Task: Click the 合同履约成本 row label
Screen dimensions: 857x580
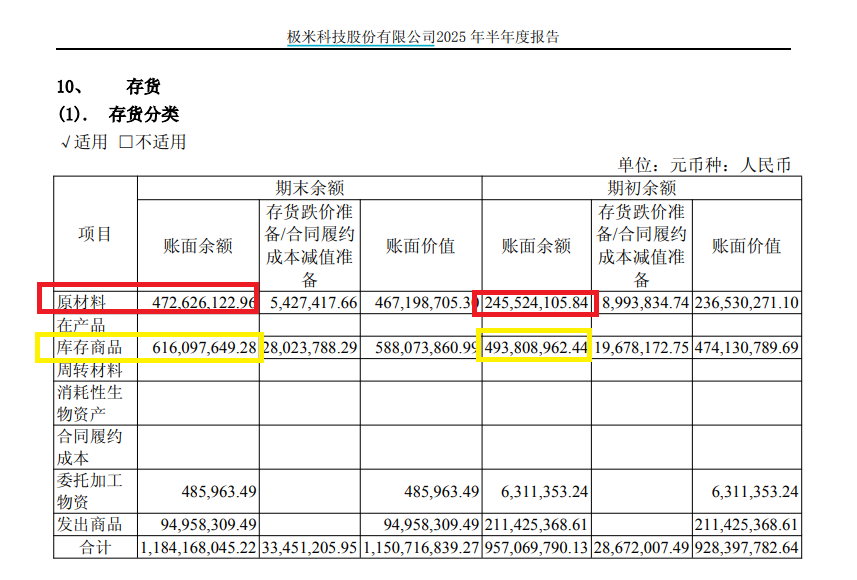Action: (x=90, y=447)
